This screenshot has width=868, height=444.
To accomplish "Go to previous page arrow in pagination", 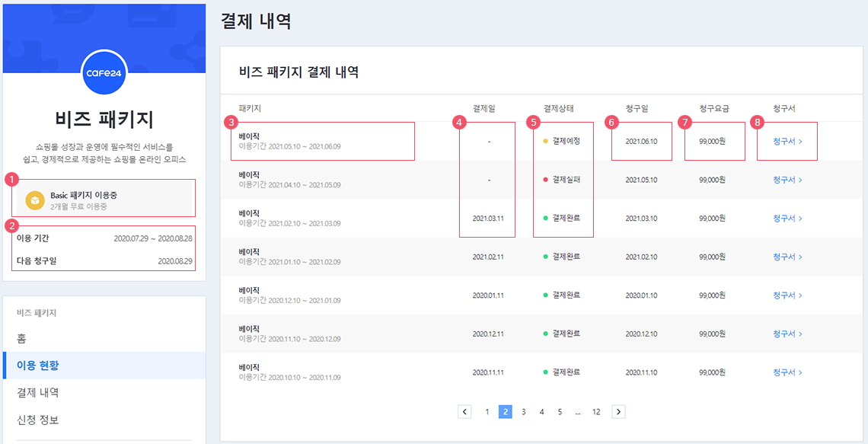I will coord(464,411).
